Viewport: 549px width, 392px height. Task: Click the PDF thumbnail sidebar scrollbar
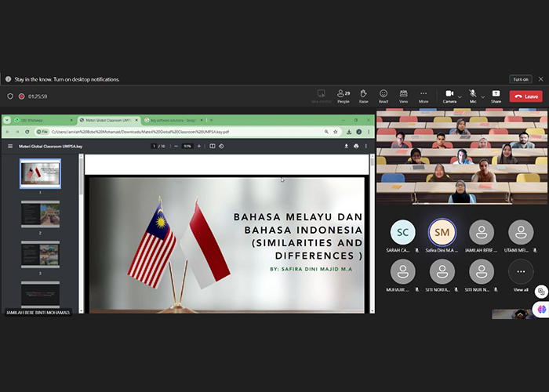[x=82, y=175]
